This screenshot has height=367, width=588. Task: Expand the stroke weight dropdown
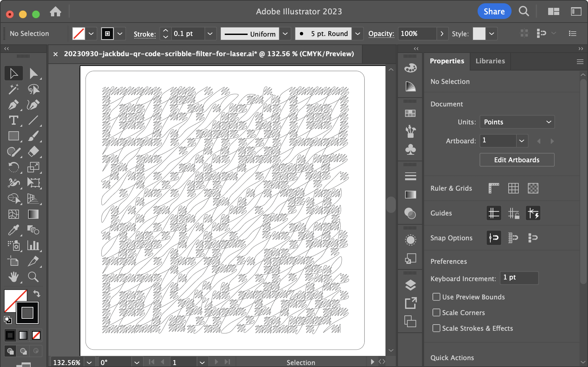click(x=210, y=34)
